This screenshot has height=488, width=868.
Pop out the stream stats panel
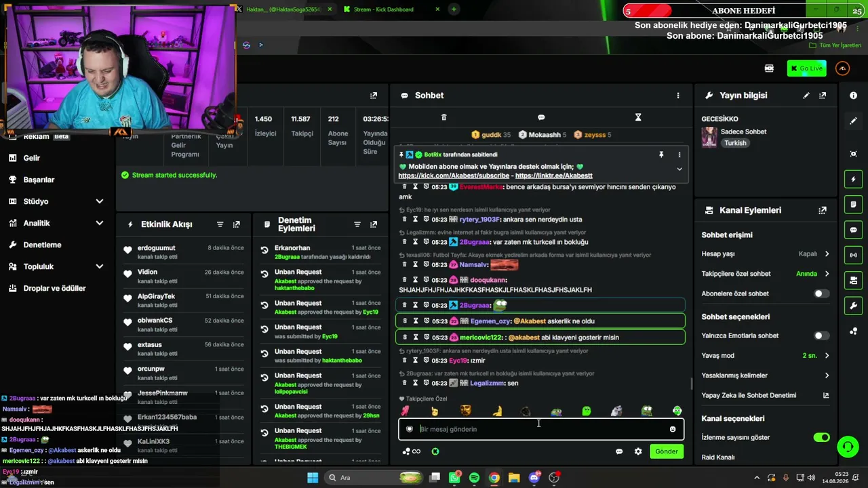374,96
